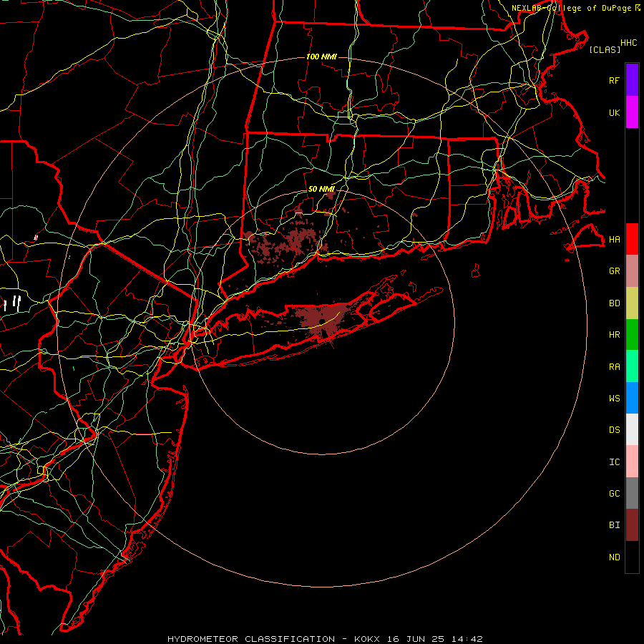Click the WS legend label
644x644 pixels.
[x=614, y=399]
